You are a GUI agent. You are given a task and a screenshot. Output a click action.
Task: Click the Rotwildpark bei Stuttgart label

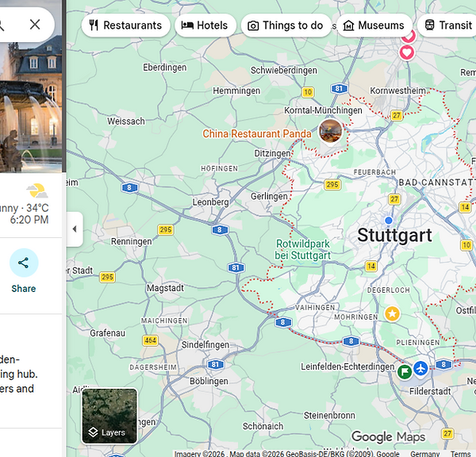(303, 250)
